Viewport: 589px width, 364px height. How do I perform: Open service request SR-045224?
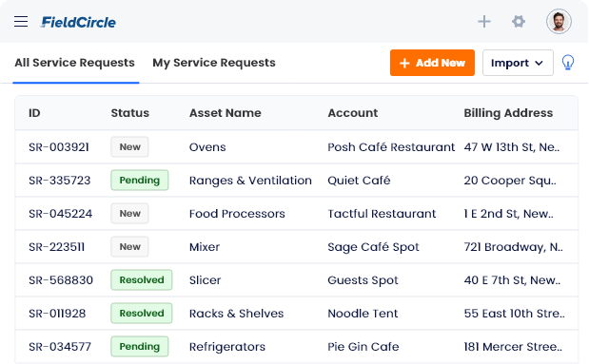60,214
